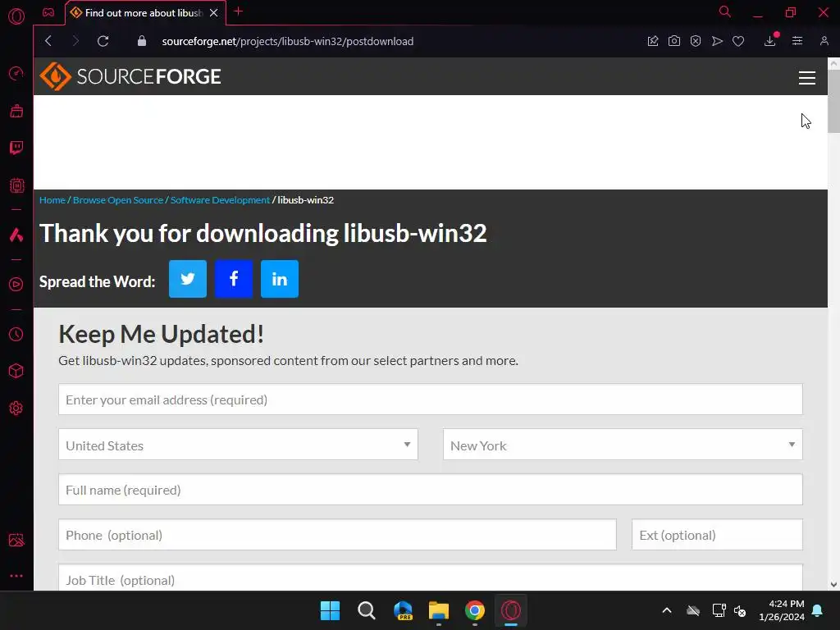
Task: Click the email address field
Action: [x=430, y=399]
